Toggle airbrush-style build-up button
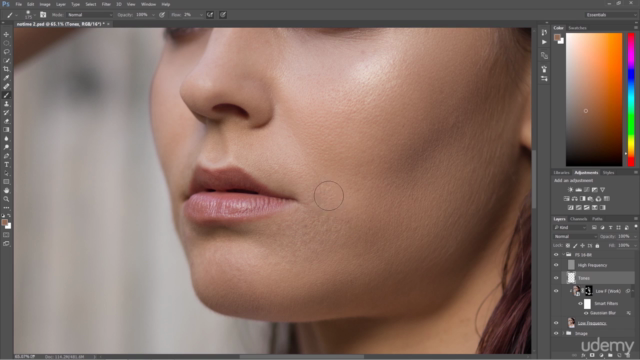The height and width of the screenshot is (360, 640). (x=210, y=15)
